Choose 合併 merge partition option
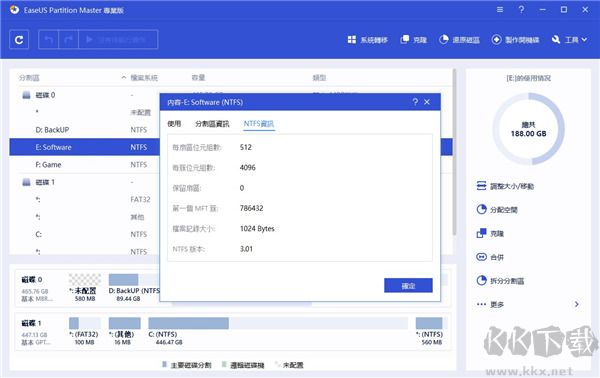600x378 pixels. [x=490, y=257]
